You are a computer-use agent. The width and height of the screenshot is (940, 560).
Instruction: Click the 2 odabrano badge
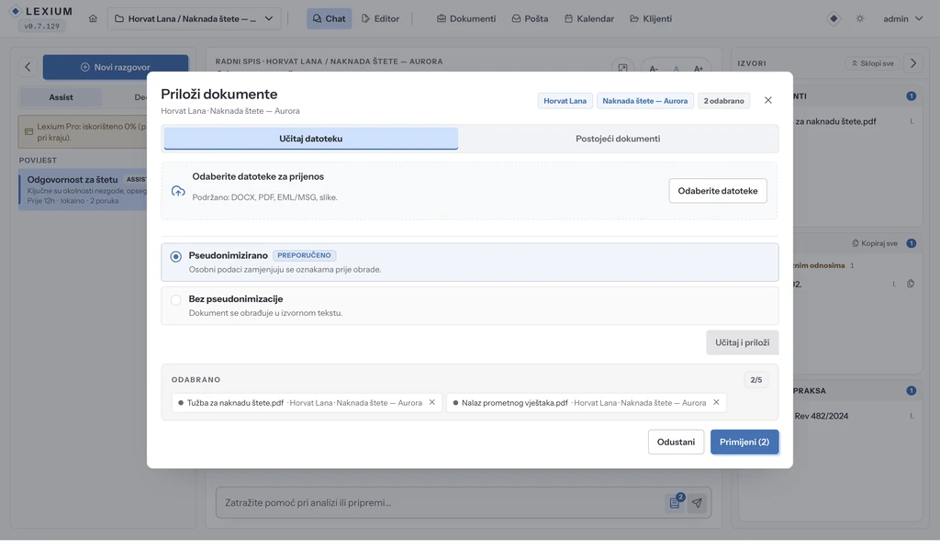(723, 101)
